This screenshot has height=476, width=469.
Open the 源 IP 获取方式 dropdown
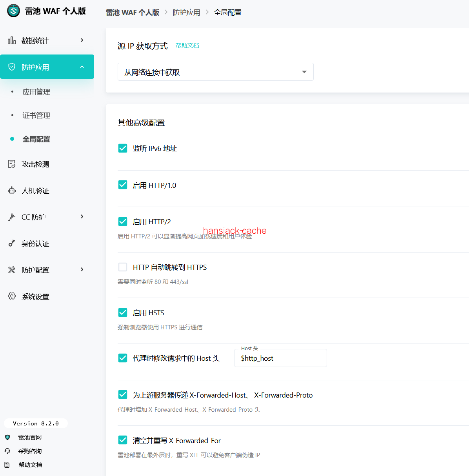216,72
